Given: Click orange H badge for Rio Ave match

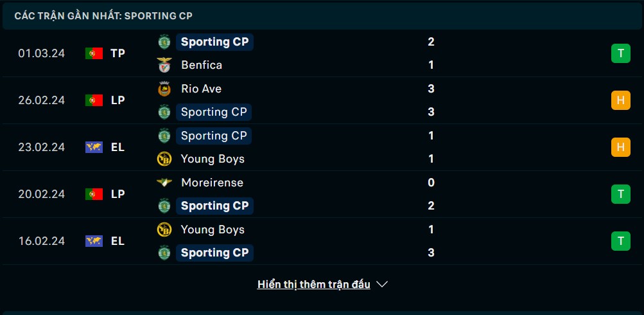Looking at the screenshot, I should click(621, 100).
